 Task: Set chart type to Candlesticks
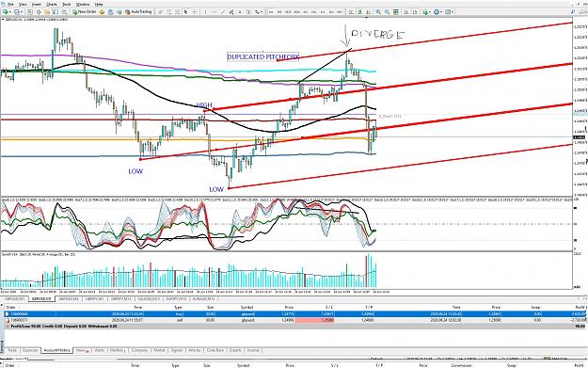[359, 12]
